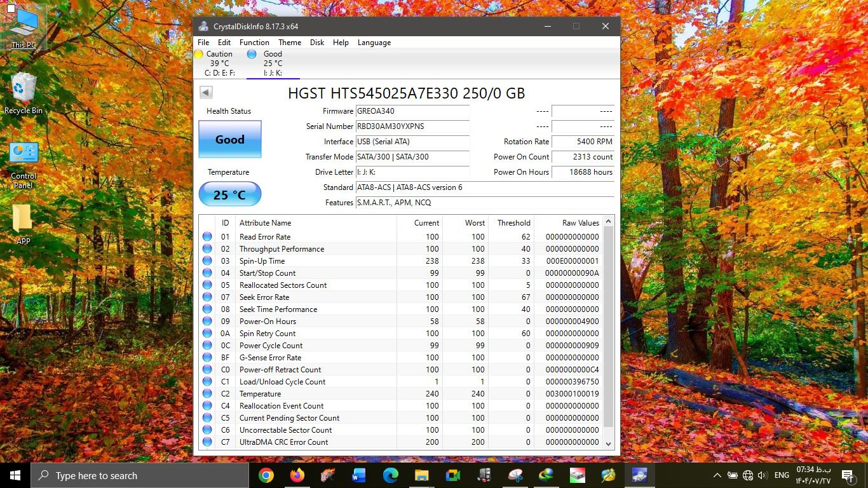Select the Caution disk C: D: E: F:
Image resolution: width=868 pixels, height=488 pixels.
(x=219, y=64)
